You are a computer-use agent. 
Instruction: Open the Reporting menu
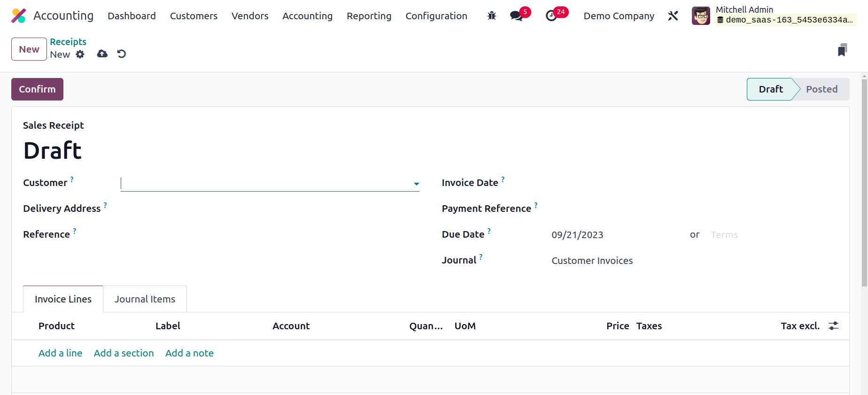pyautogui.click(x=369, y=16)
